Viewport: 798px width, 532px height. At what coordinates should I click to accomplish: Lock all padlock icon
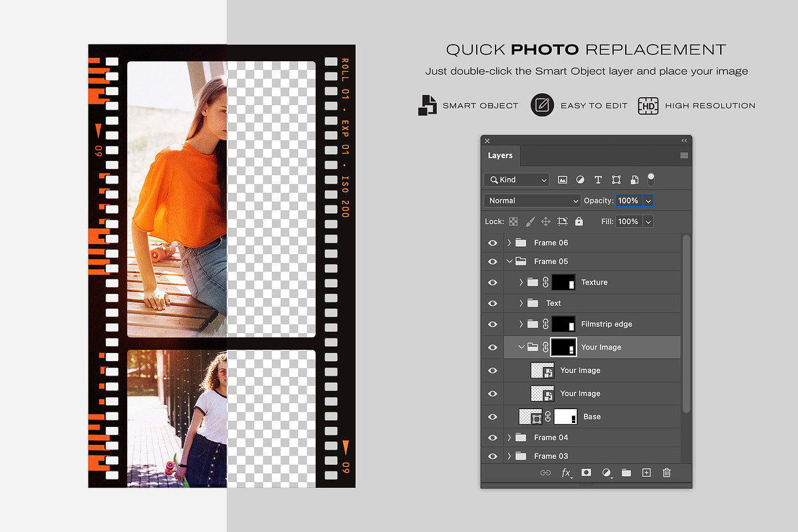579,221
